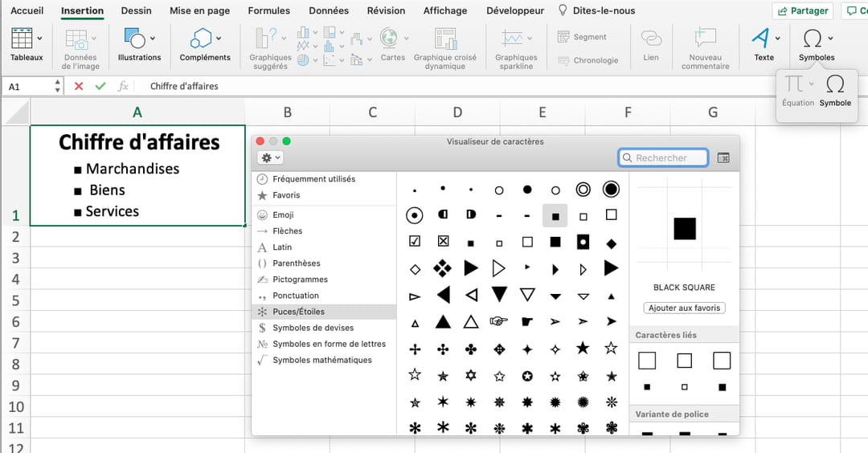
Task: Open the Texte insert icon
Action: 760,39
